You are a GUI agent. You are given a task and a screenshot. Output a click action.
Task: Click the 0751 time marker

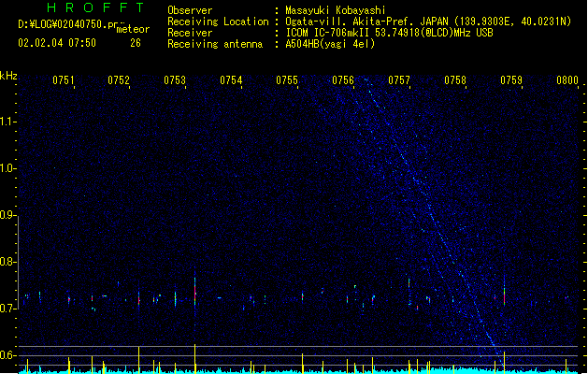point(64,80)
